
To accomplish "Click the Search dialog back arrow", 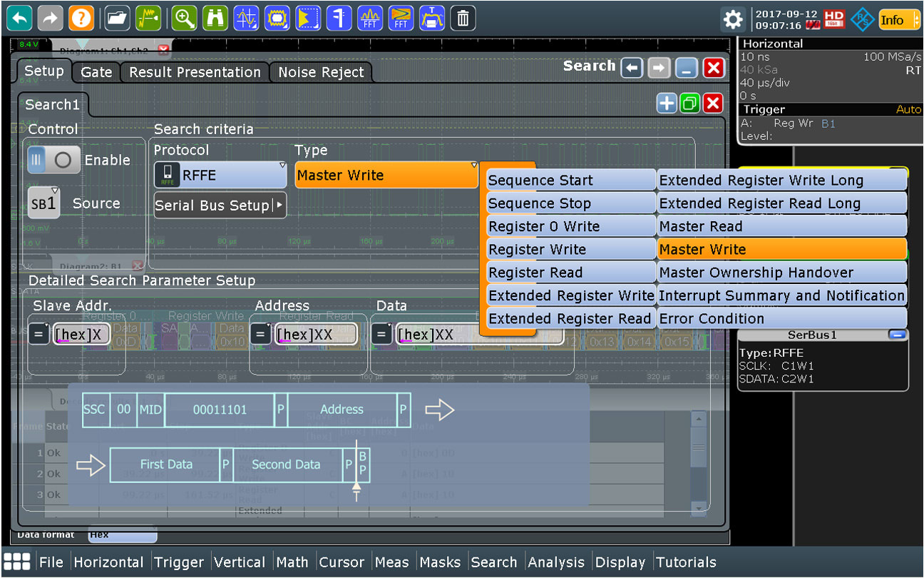I will [632, 68].
